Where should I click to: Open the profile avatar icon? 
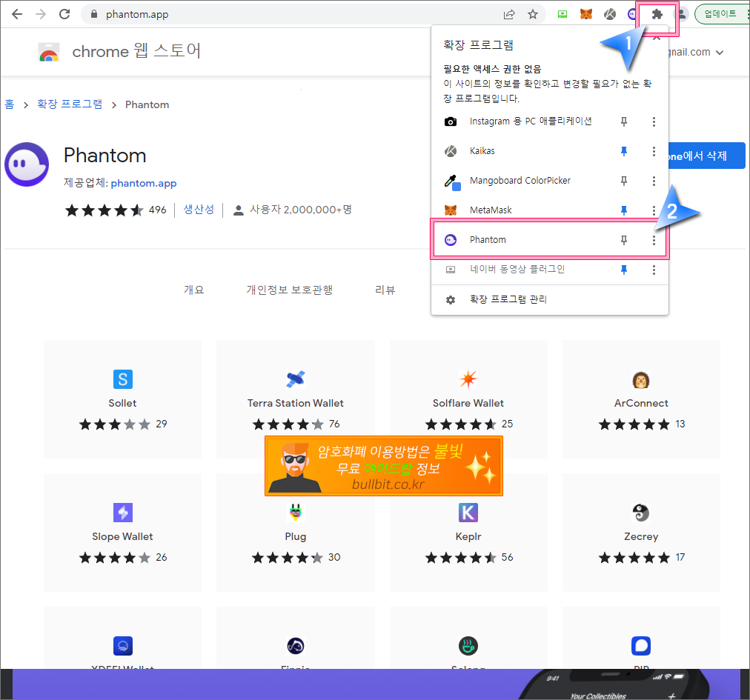682,14
